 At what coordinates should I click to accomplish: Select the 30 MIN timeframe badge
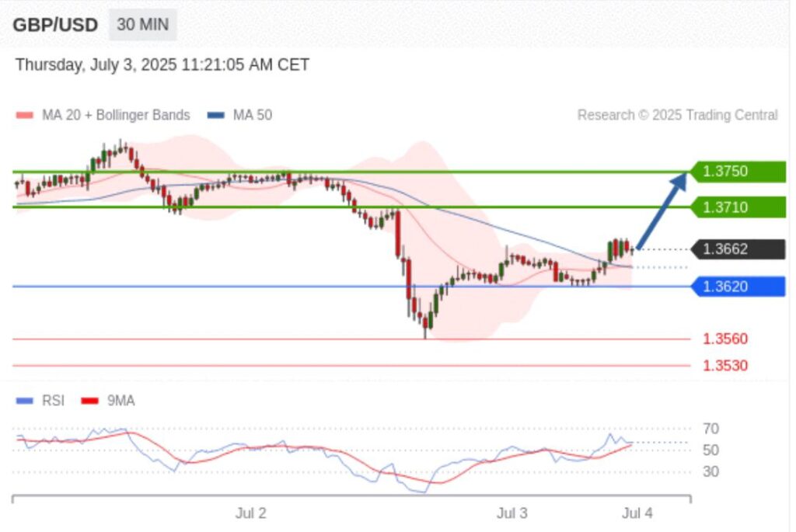pos(142,25)
